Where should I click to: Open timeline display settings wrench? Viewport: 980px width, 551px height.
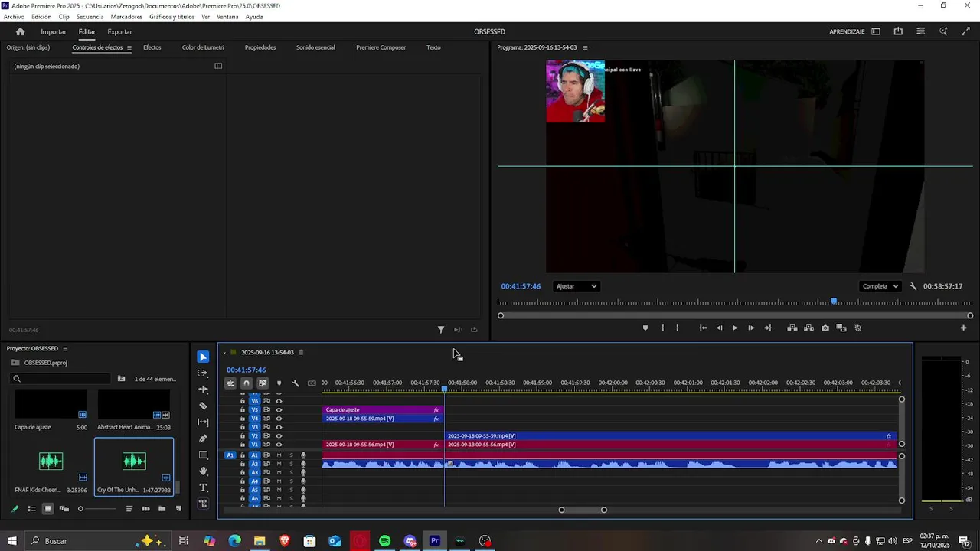pyautogui.click(x=296, y=383)
